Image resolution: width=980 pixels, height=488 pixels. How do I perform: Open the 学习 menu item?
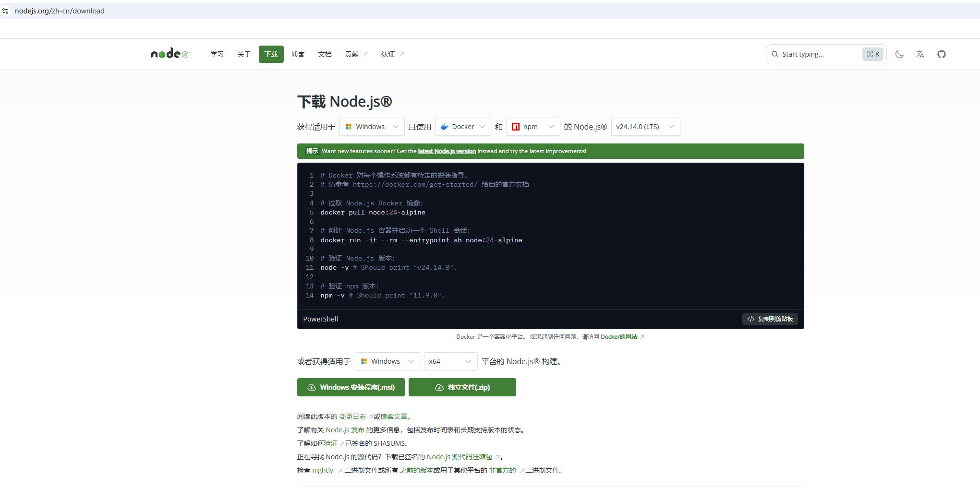pyautogui.click(x=217, y=54)
